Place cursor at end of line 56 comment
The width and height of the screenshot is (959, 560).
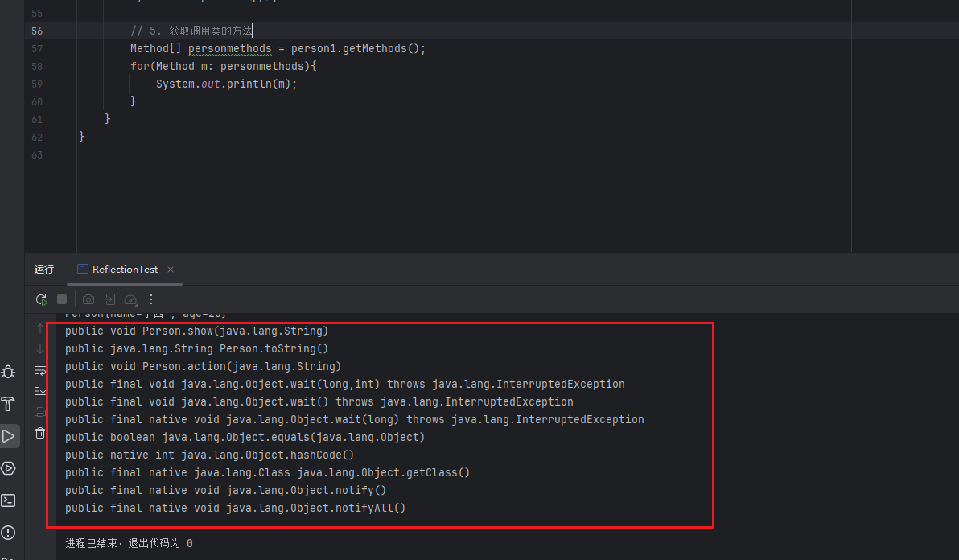[x=253, y=31]
